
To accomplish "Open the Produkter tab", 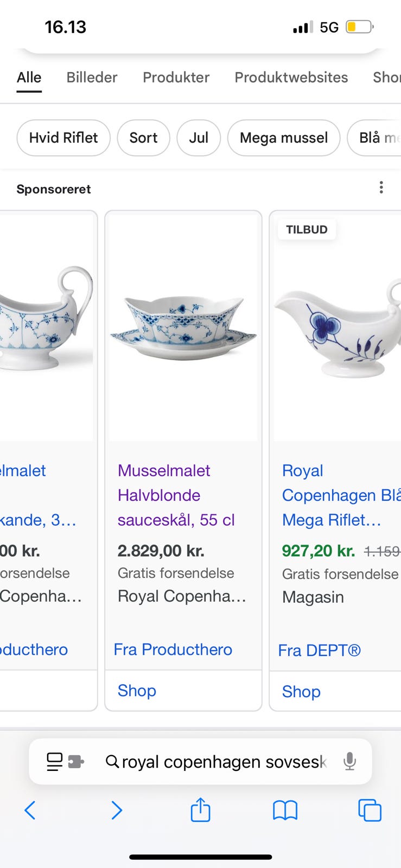I will click(x=176, y=78).
